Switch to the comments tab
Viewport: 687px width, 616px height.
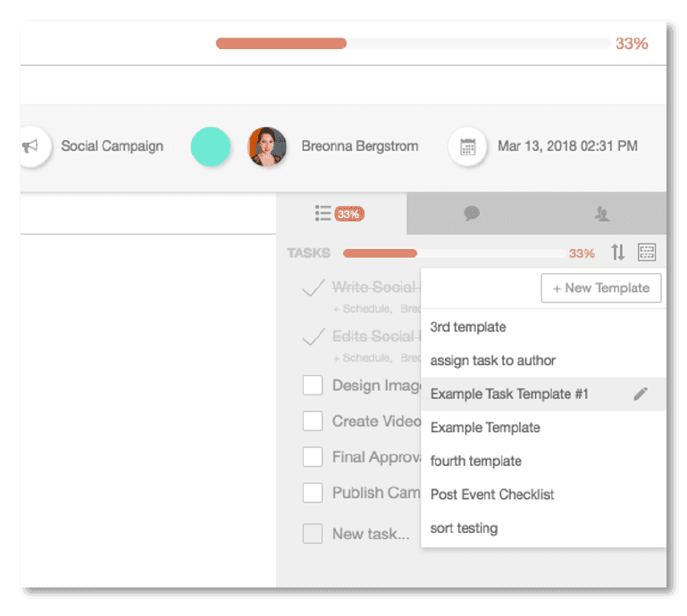472,213
